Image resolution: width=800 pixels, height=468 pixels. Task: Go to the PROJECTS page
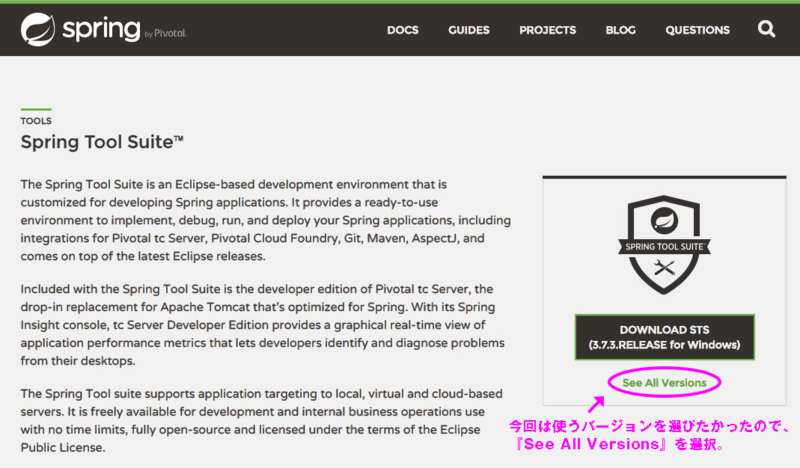[x=547, y=30]
